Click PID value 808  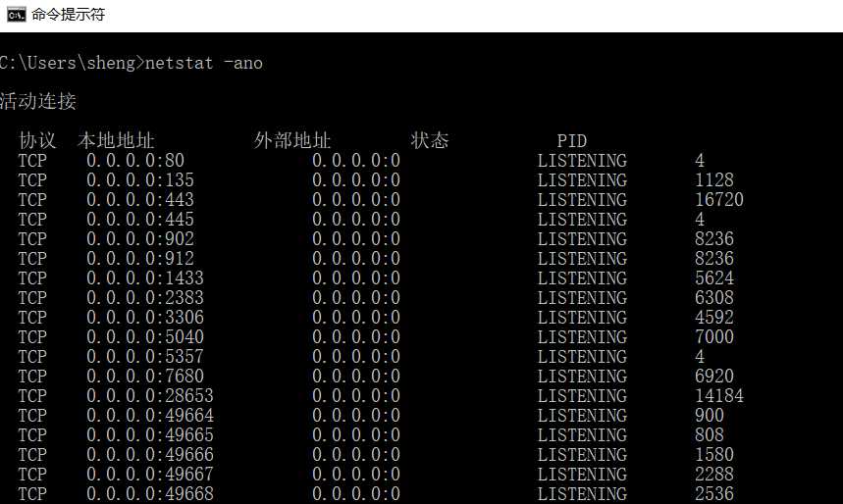(x=710, y=435)
